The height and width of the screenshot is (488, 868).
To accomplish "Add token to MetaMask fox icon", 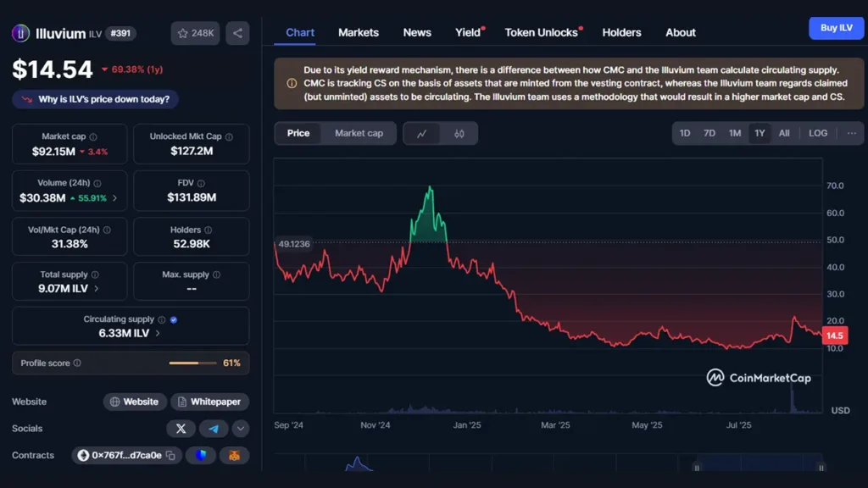I will (x=234, y=455).
